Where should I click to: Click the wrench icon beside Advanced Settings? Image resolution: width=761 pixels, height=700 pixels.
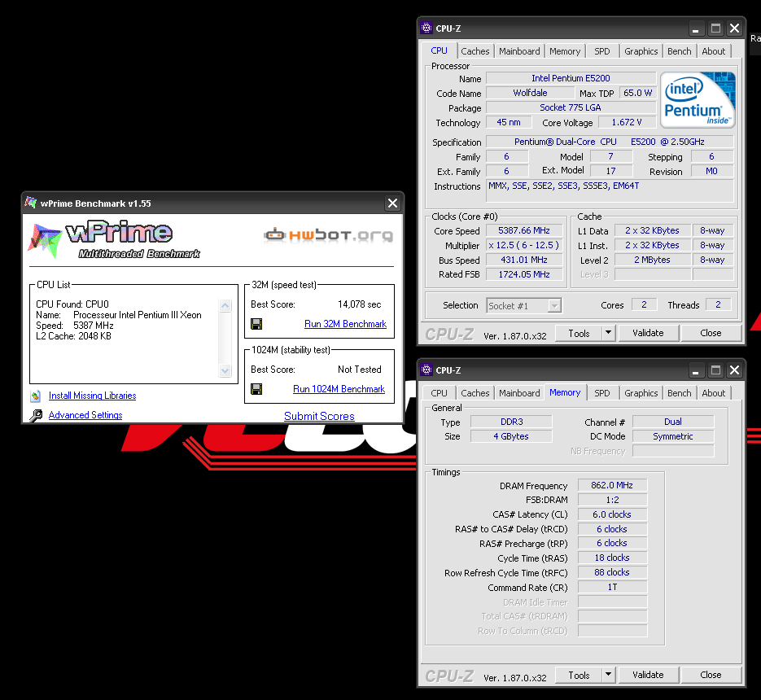(x=36, y=416)
